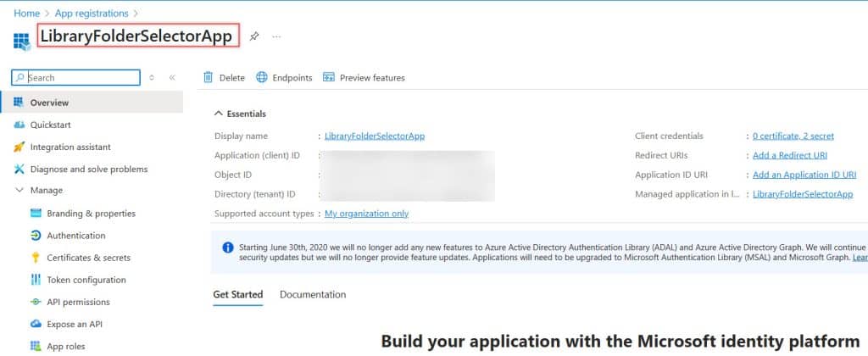Click the Expose an API cloud icon
868x356 pixels.
point(36,324)
